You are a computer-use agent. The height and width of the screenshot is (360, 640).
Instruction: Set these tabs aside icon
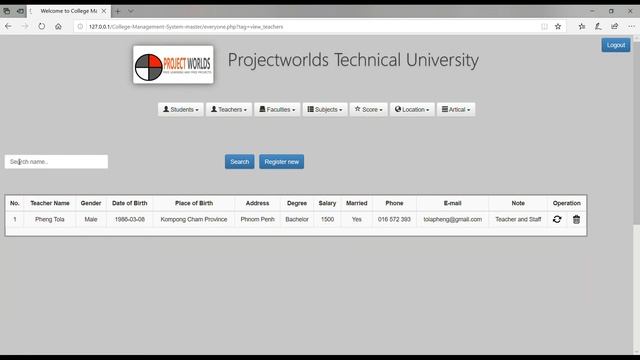pyautogui.click(x=20, y=11)
